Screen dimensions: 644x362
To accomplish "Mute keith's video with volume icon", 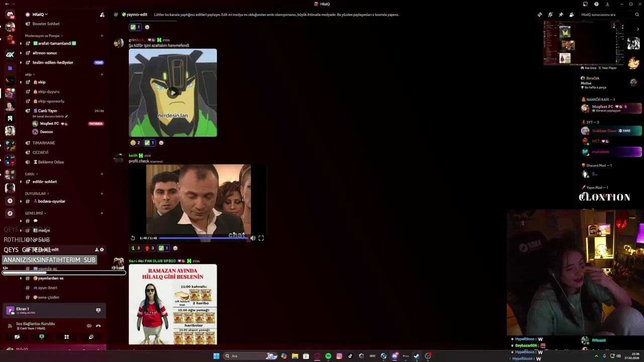I will (253, 238).
